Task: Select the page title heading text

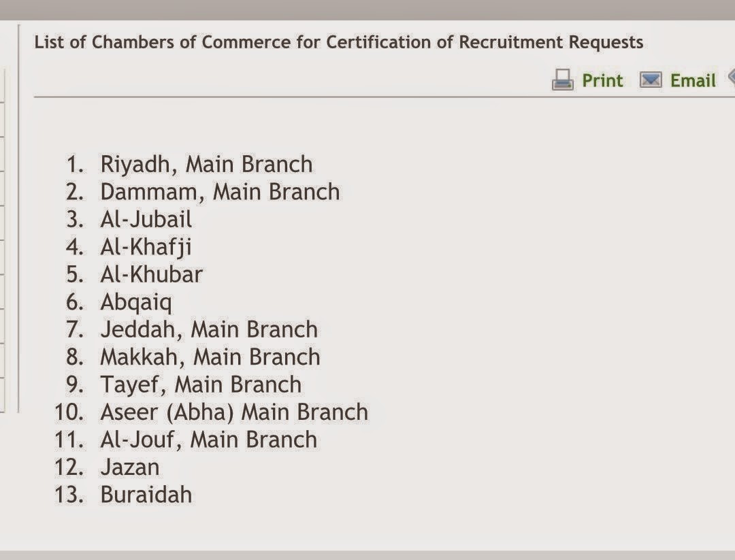Action: pos(339,42)
